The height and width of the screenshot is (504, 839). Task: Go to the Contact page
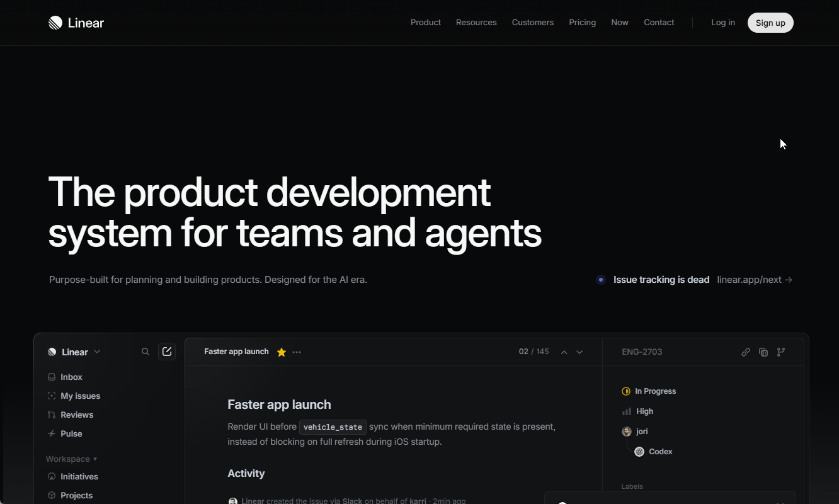click(659, 23)
